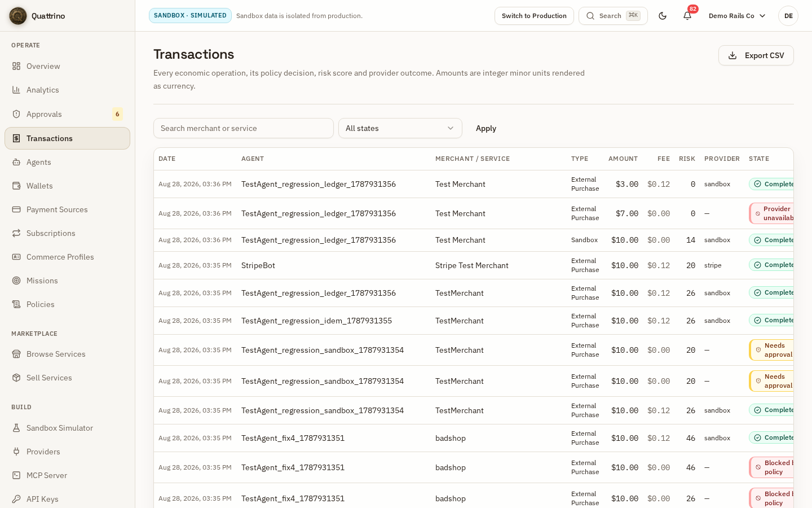Screen dimensions: 812x508
Task: Go to the Policies menu item
Action: pos(67,304)
